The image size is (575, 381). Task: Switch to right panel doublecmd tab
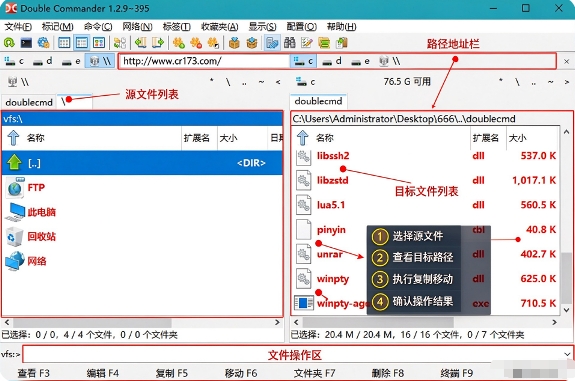coord(318,101)
